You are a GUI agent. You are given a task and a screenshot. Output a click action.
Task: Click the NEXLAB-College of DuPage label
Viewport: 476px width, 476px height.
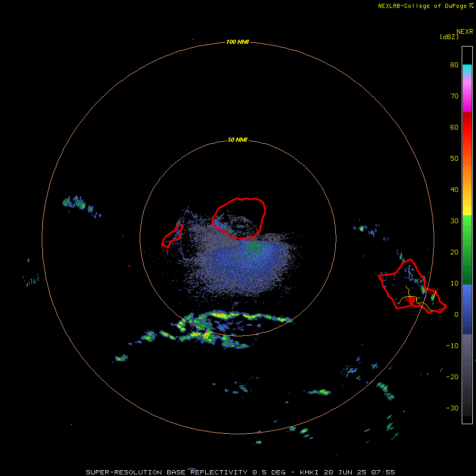click(x=422, y=6)
